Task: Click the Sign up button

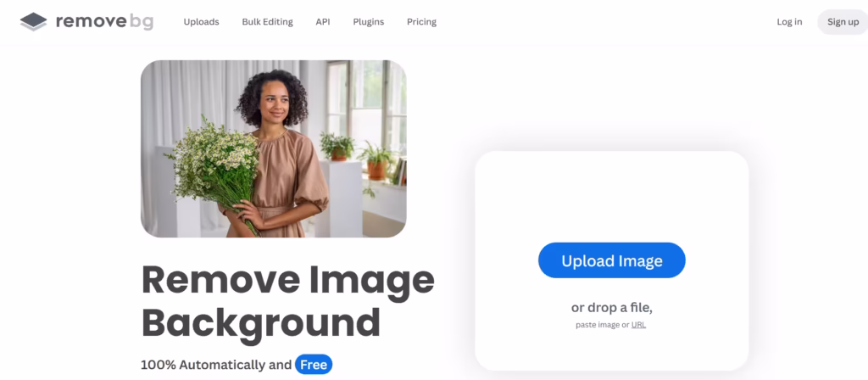Action: (843, 22)
